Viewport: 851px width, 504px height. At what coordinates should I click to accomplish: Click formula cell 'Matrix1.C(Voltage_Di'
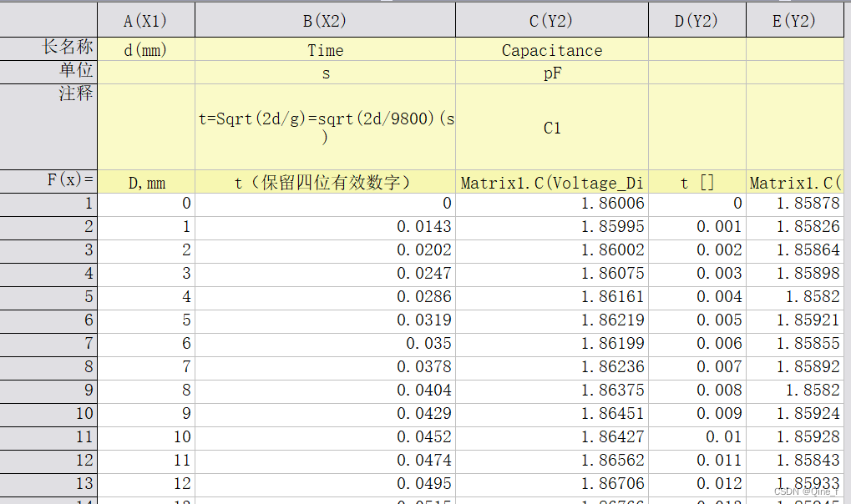552,182
